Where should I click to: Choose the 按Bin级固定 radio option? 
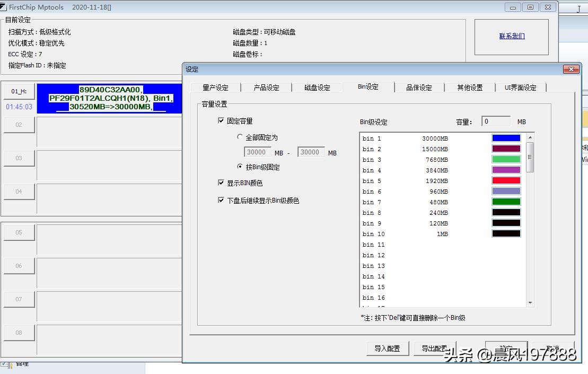240,167
